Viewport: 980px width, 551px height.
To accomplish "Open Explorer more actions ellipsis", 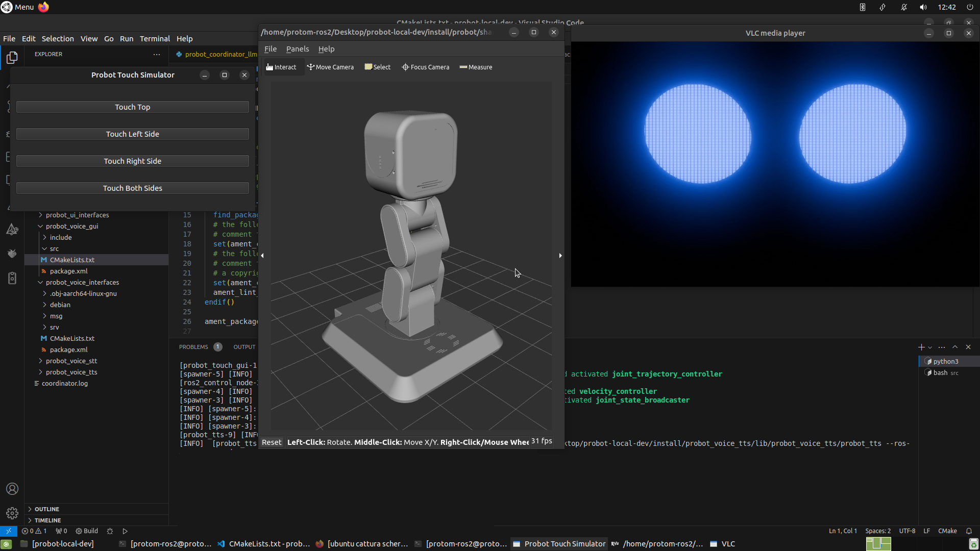I will pos(157,54).
